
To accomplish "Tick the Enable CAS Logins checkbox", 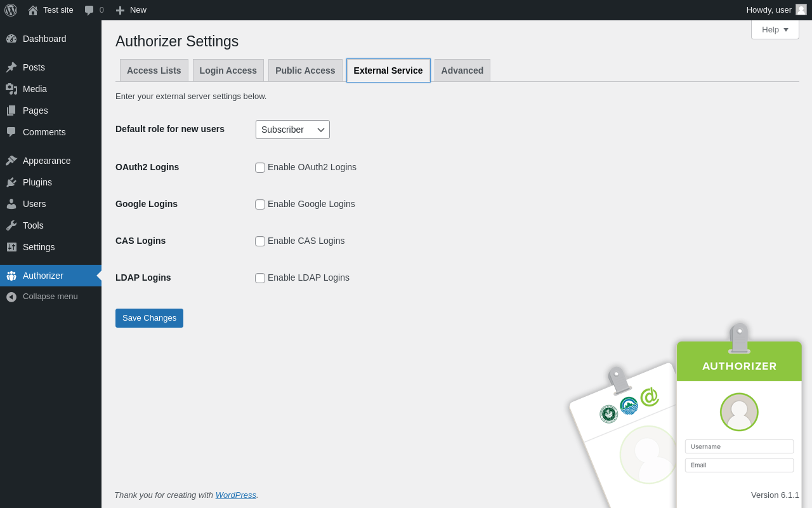I will pyautogui.click(x=260, y=241).
